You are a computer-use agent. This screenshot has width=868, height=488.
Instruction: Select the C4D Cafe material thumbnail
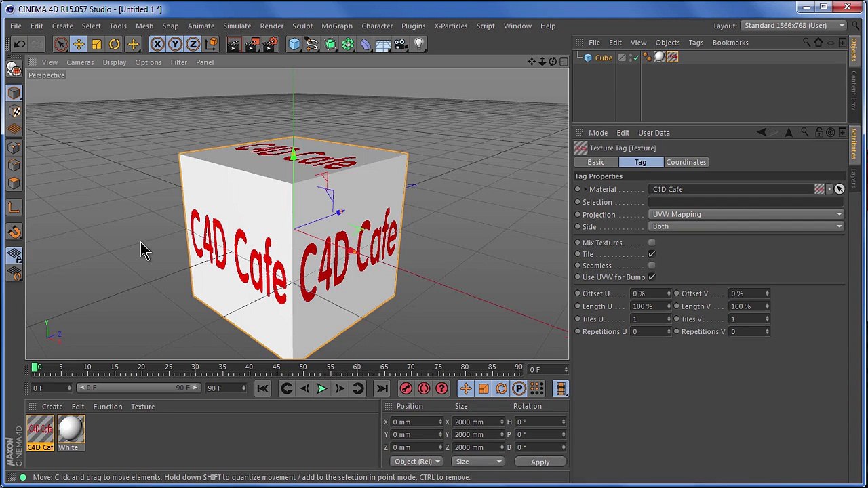(x=41, y=433)
